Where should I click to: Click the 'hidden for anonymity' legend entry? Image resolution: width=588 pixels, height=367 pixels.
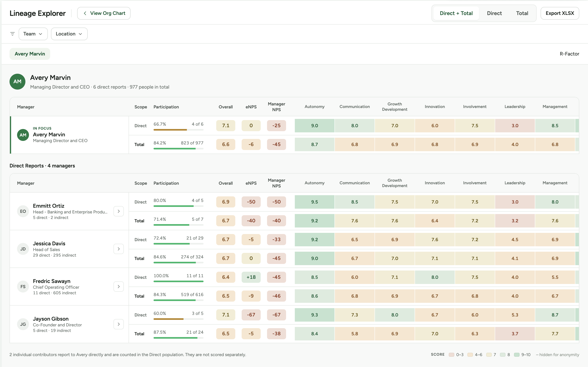tap(557, 355)
